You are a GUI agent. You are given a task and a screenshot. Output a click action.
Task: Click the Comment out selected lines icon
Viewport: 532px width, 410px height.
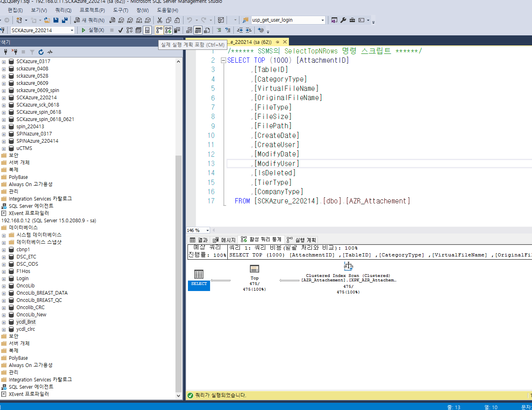219,30
